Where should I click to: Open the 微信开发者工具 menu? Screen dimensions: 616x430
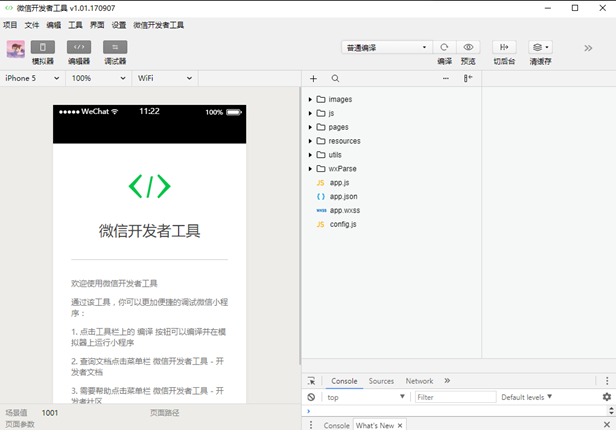pos(158,25)
